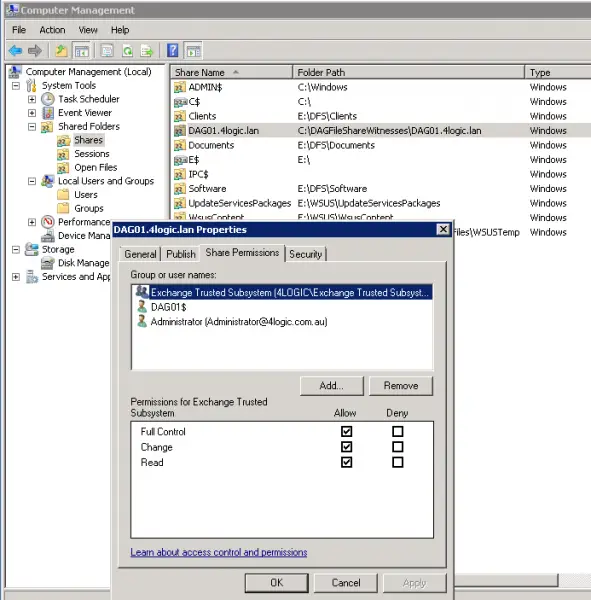Toggle Allow checkbox for Full Control
The width and height of the screenshot is (591, 600).
(x=346, y=432)
